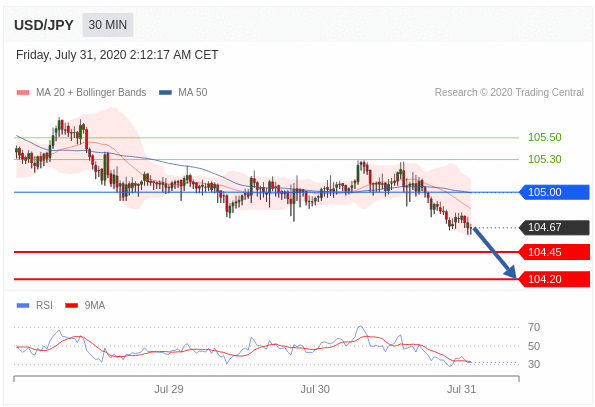The width and height of the screenshot is (595, 407).
Task: Toggle the RSI legend swatch
Action: [23, 305]
